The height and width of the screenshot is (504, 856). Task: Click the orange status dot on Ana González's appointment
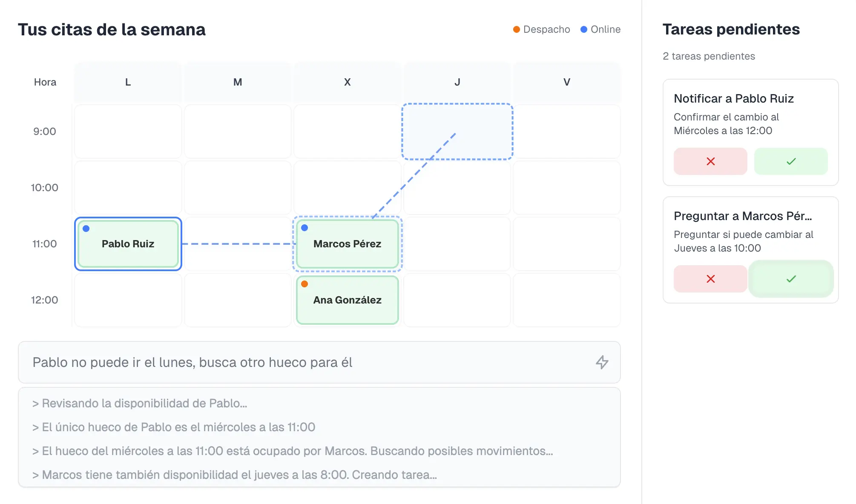tap(305, 283)
